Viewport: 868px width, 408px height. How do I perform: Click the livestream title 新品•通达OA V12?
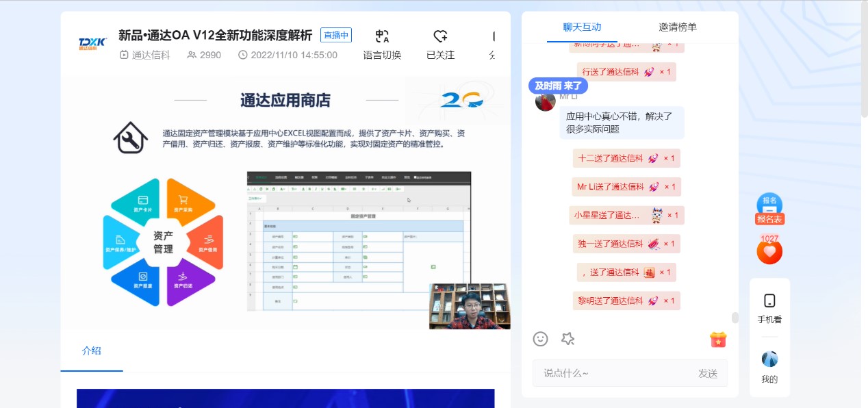click(x=215, y=36)
